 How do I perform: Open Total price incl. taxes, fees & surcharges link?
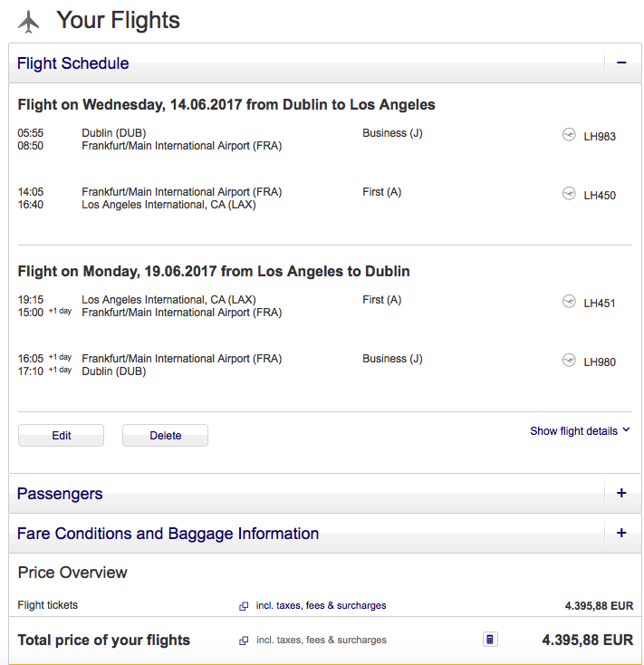(321, 641)
